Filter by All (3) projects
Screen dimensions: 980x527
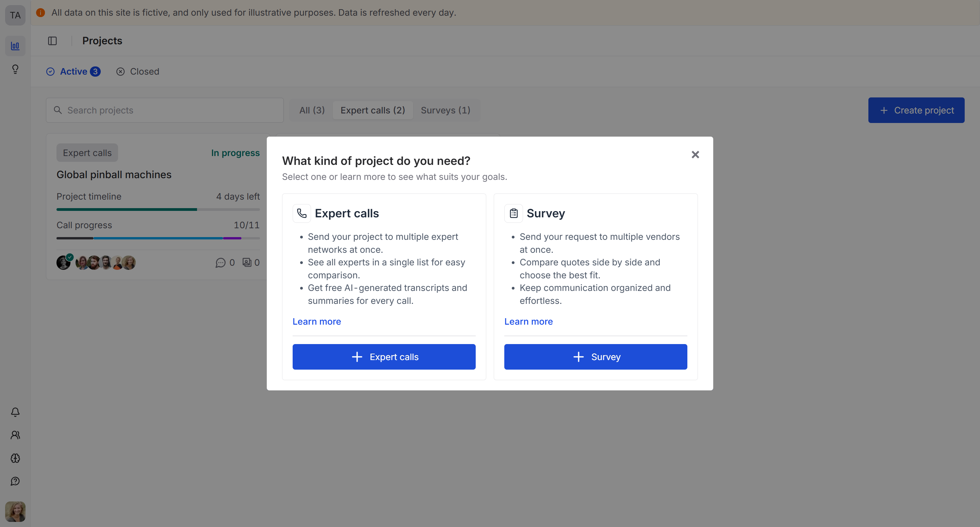coord(312,110)
